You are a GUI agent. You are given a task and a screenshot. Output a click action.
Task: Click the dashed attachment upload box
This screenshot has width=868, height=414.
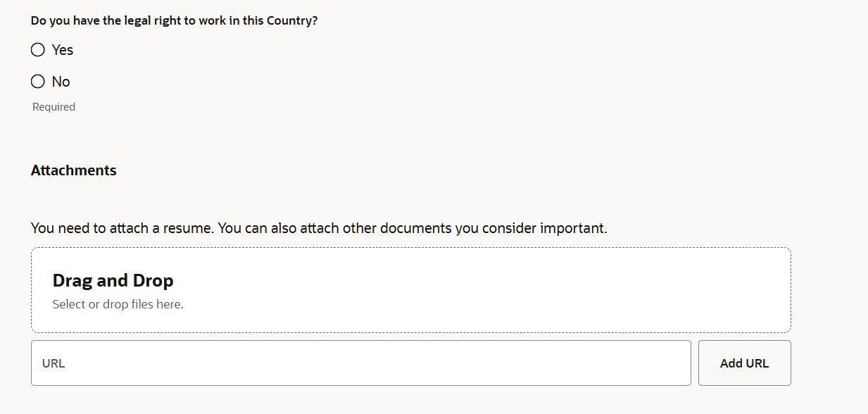point(410,289)
